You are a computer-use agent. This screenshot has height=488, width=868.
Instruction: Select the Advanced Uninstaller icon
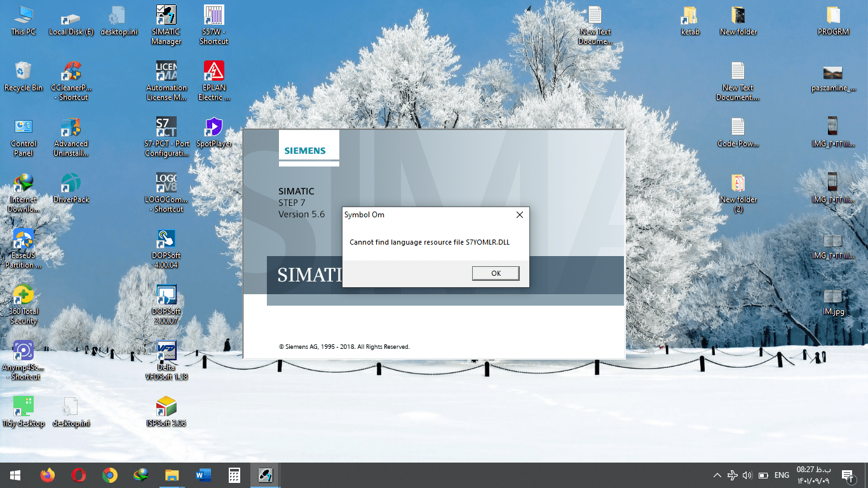[71, 137]
